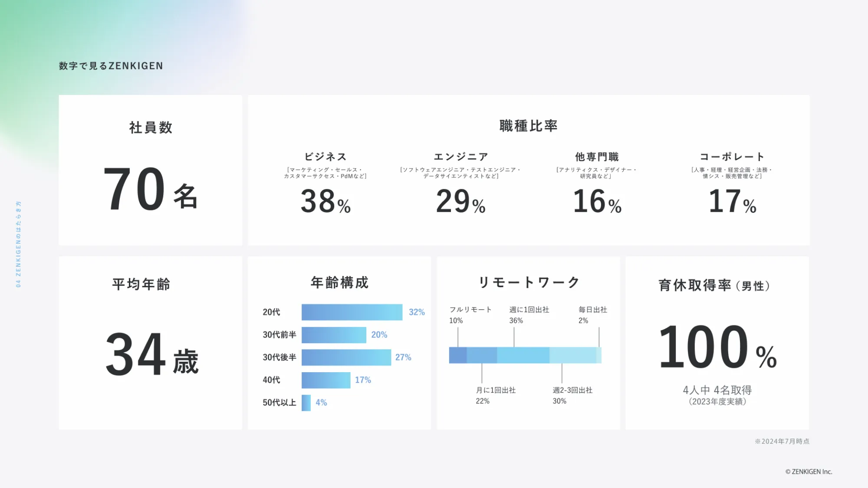This screenshot has width=868, height=488.
Task: Click the ビジネス category label
Action: [325, 157]
